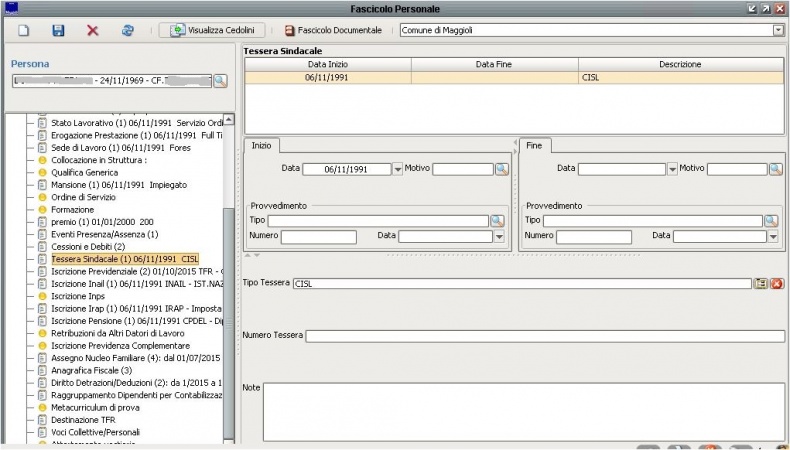Select the CISL row in Tessera Sindacale table
This screenshot has height=450, width=790.
[514, 76]
